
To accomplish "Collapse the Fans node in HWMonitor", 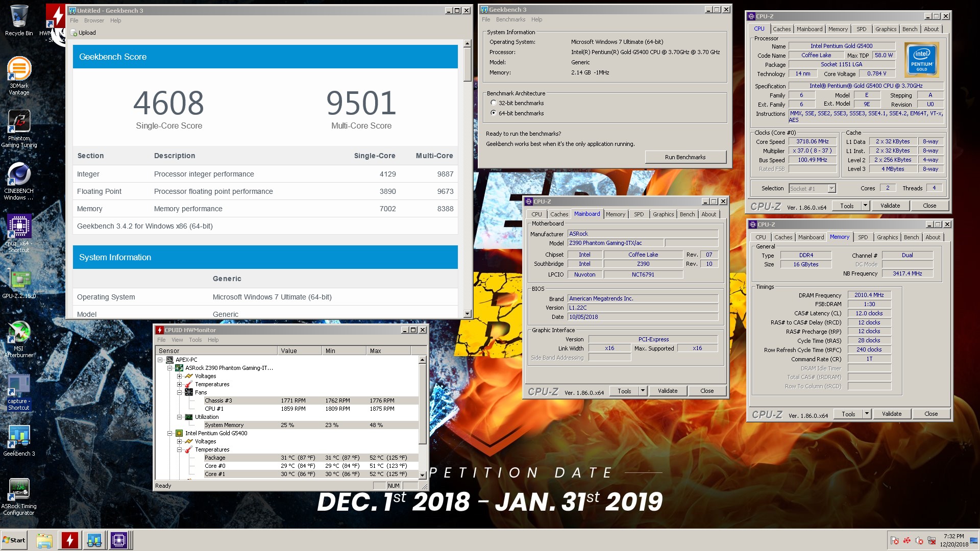I will (x=179, y=392).
